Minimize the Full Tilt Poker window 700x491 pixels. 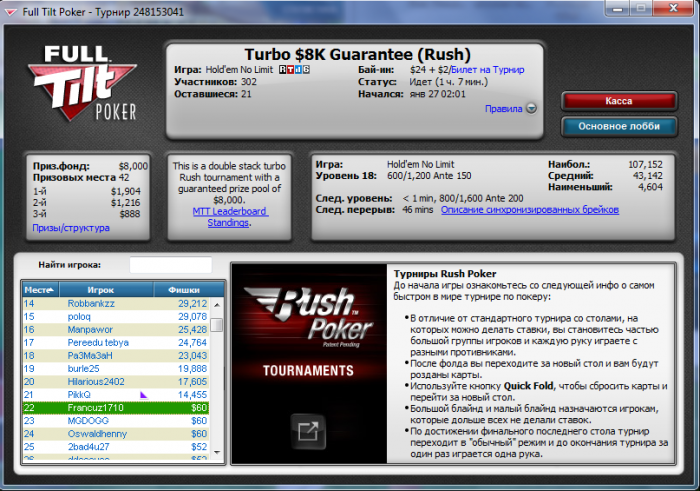point(618,9)
